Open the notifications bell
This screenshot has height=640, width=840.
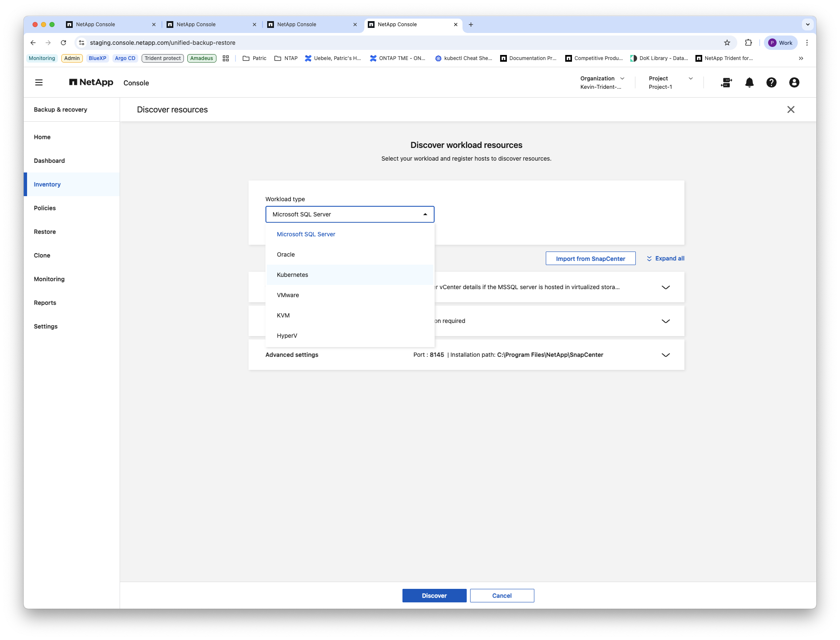click(749, 82)
